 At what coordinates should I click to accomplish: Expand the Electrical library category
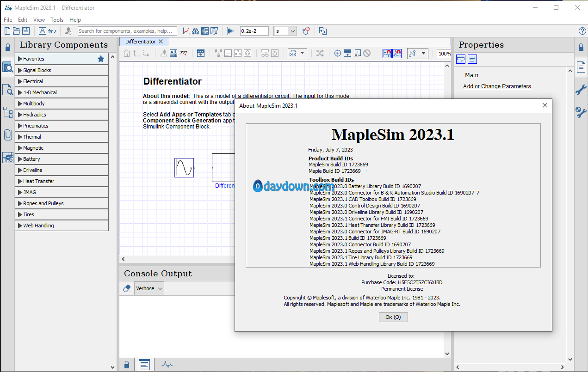click(33, 81)
